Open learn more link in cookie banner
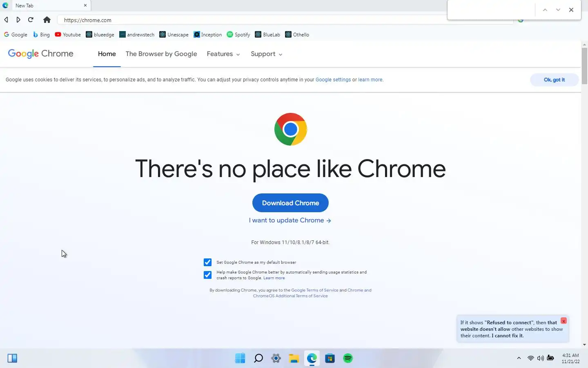 370,80
